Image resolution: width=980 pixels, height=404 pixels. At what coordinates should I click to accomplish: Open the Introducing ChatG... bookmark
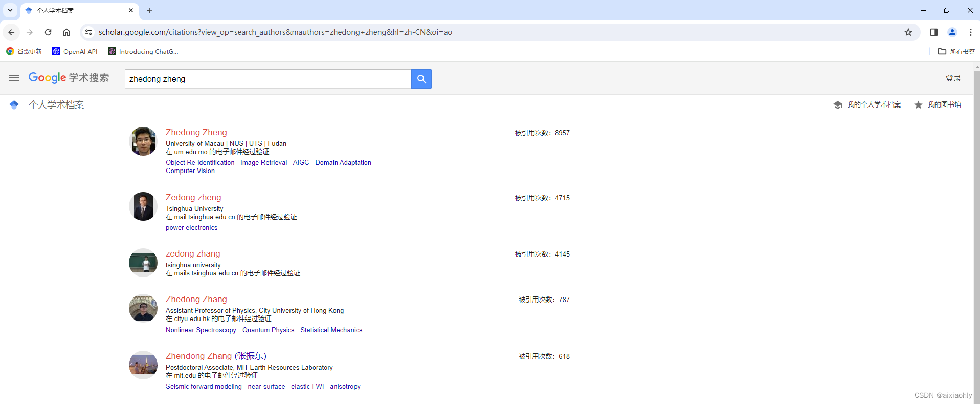point(143,51)
